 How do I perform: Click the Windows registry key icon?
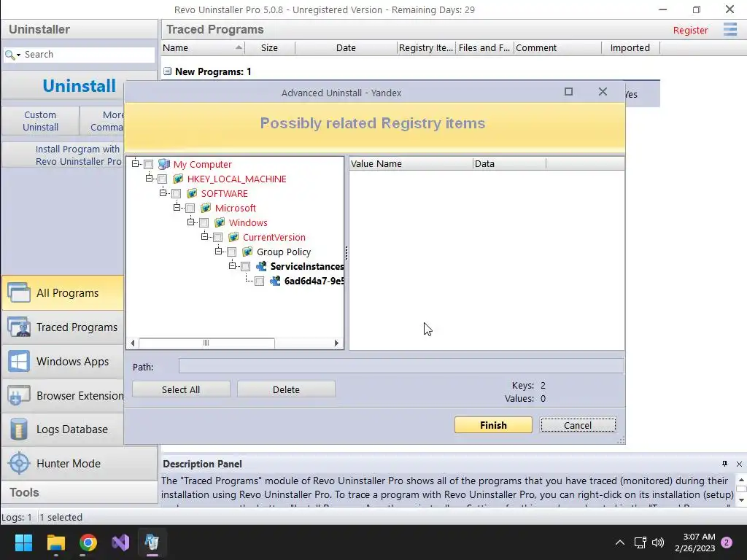[220, 222]
